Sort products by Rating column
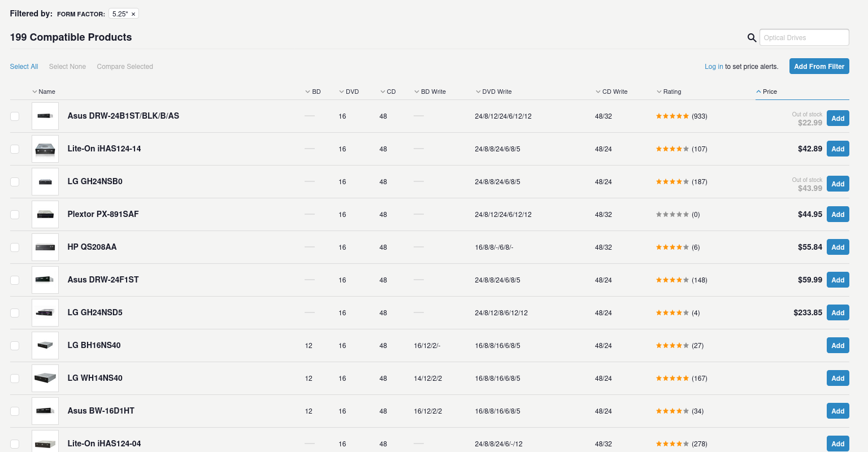The width and height of the screenshot is (868, 452). pyautogui.click(x=669, y=92)
